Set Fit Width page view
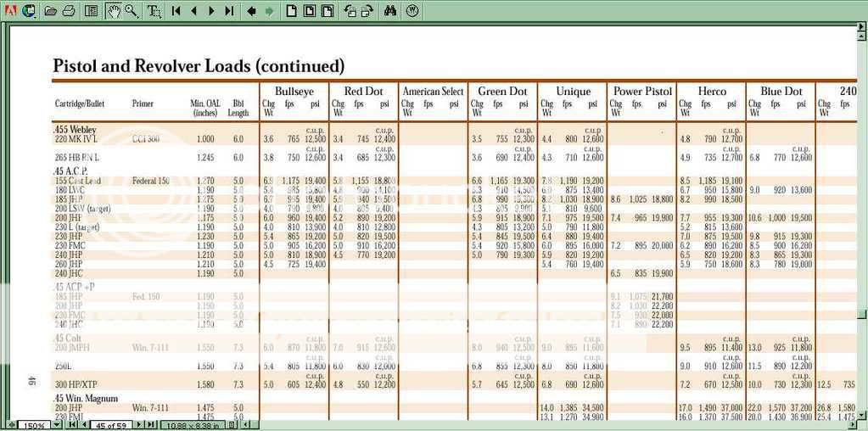868x431 pixels. 328,10
